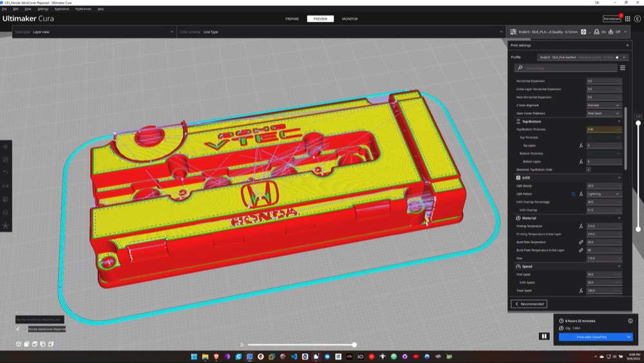Open the Extensions menu
This screenshot has height=363, width=644.
click(62, 8)
